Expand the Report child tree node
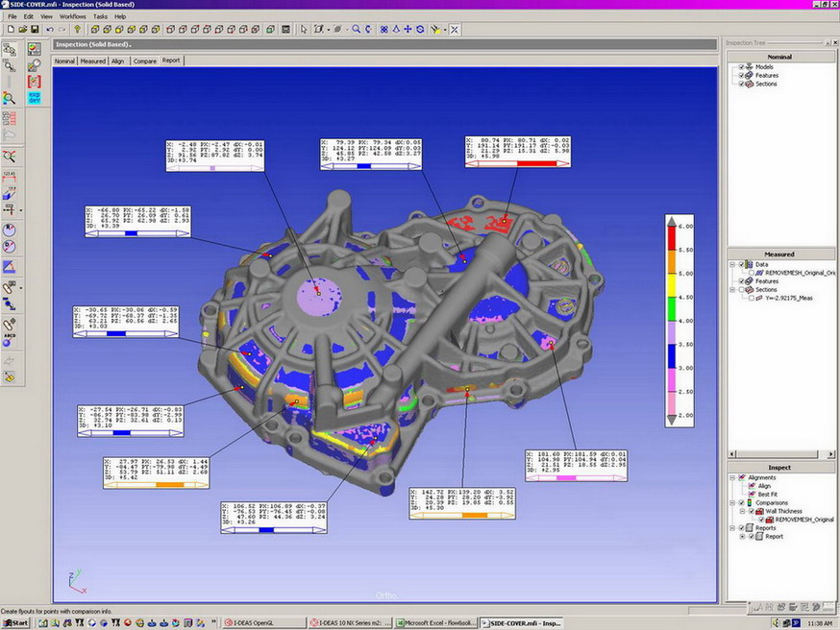The image size is (840, 630). coord(742,536)
